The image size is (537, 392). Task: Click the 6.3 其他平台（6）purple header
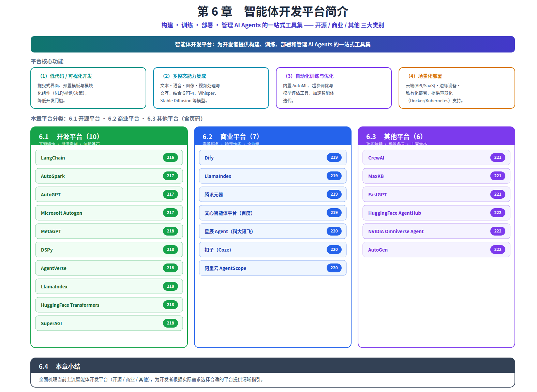(436, 136)
